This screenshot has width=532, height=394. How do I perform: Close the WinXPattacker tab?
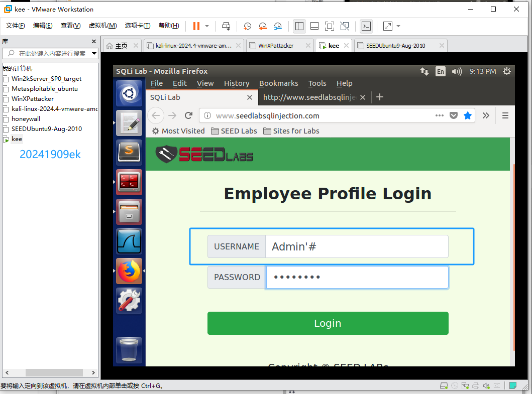click(x=308, y=46)
